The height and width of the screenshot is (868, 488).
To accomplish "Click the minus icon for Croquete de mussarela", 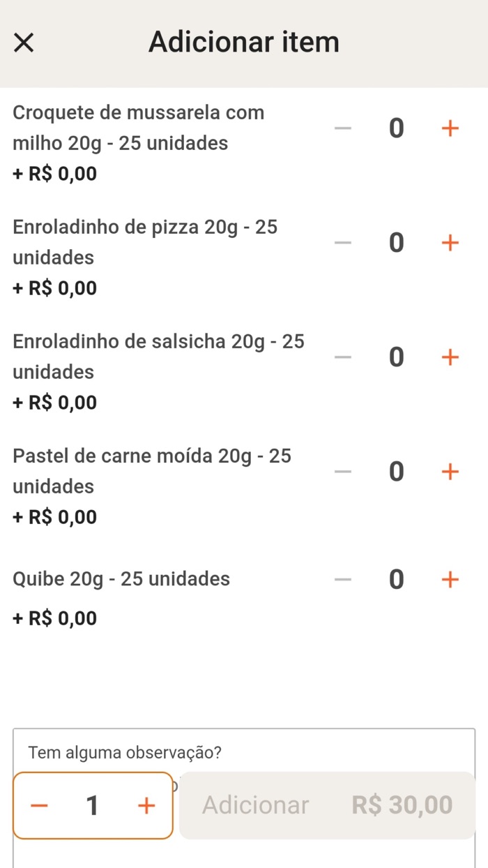I will pos(342,128).
